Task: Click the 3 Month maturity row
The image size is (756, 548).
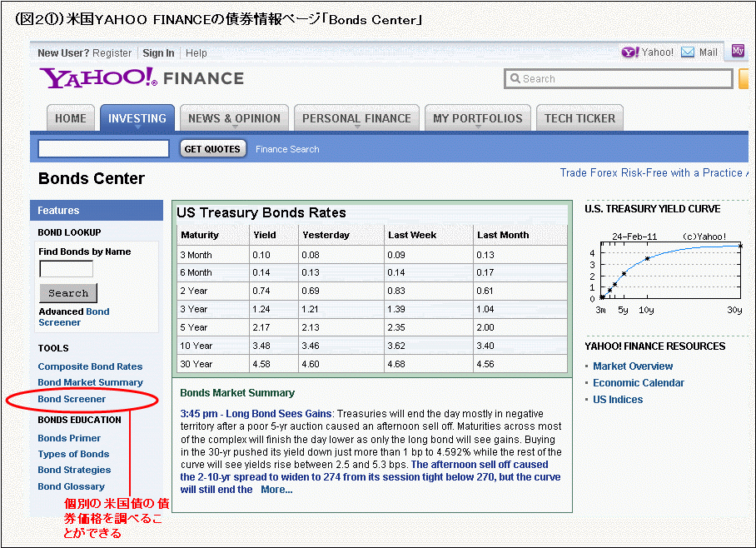Action: (x=371, y=255)
